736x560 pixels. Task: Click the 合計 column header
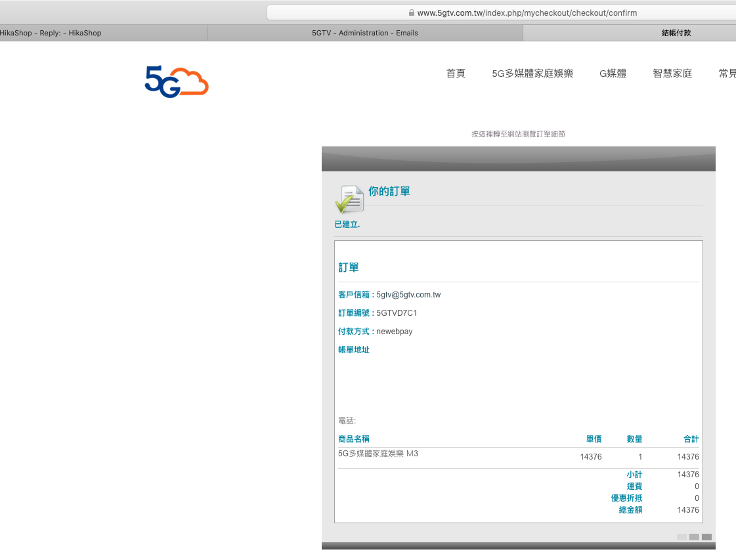[691, 439]
